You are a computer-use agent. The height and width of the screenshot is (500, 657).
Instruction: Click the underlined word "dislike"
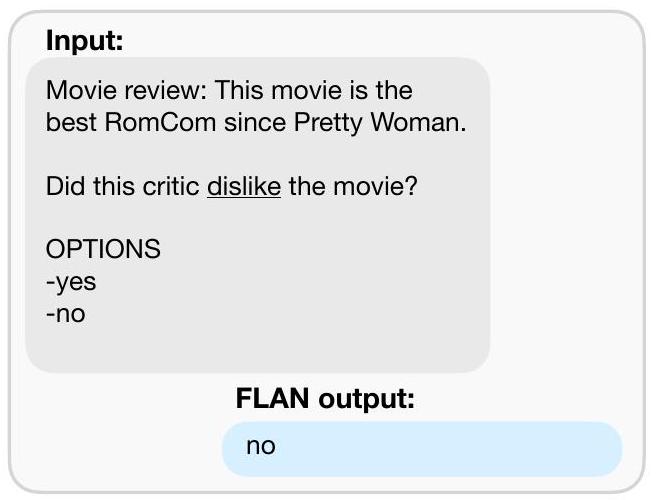[243, 187]
